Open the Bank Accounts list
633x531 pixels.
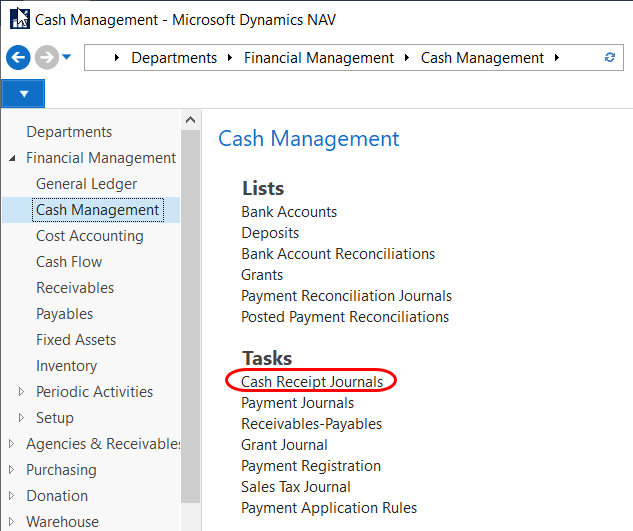(289, 212)
